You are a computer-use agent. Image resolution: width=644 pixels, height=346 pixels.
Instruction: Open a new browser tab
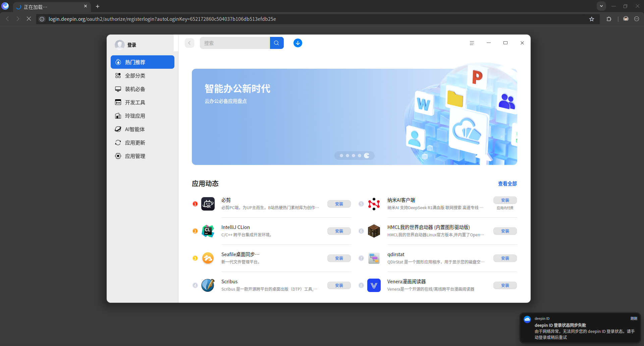coord(98,6)
